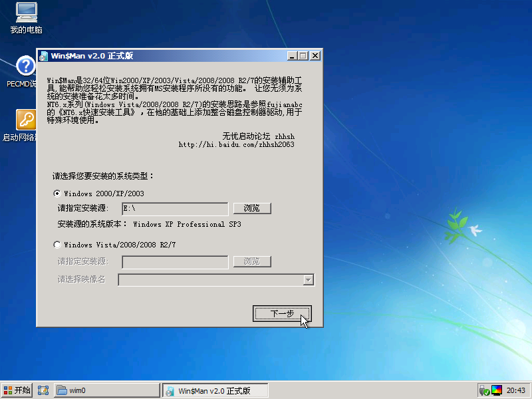Click the Win$Man title bar app icon

(43, 56)
